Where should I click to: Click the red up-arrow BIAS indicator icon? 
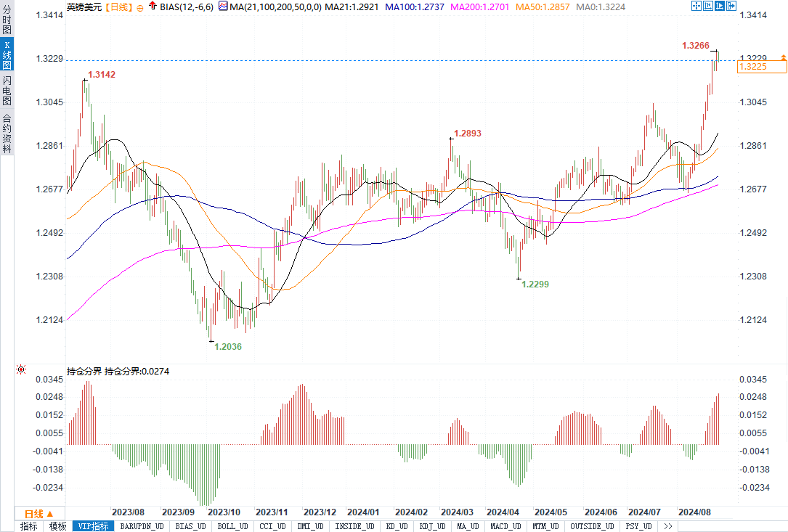(x=153, y=6)
